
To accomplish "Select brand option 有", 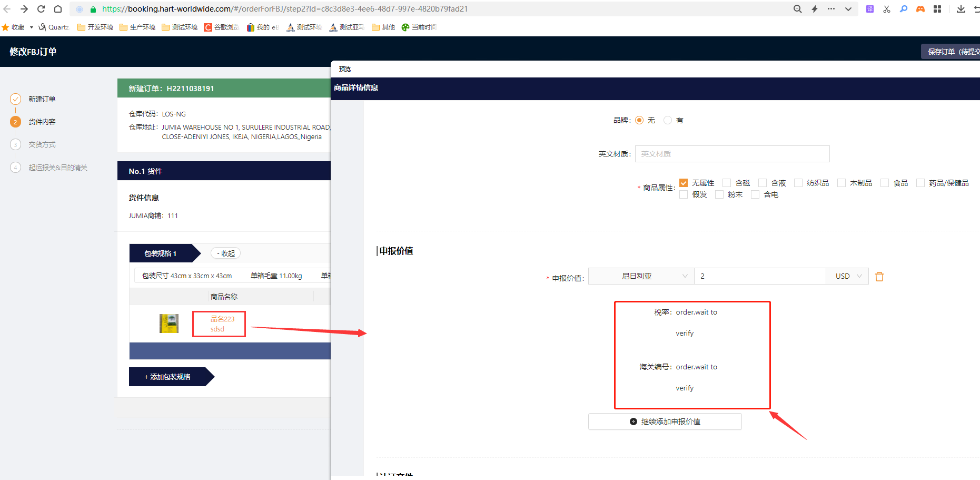I will 668,120.
